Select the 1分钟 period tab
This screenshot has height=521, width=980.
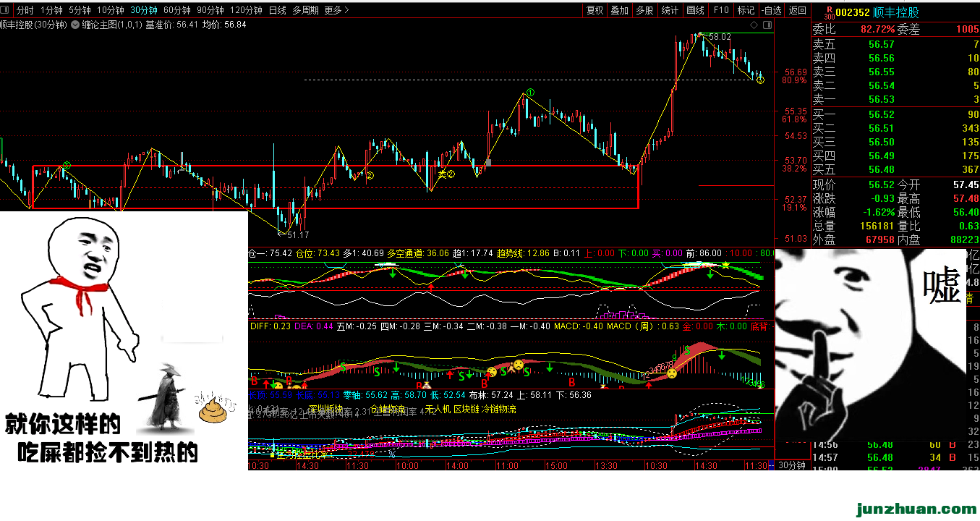pos(51,10)
